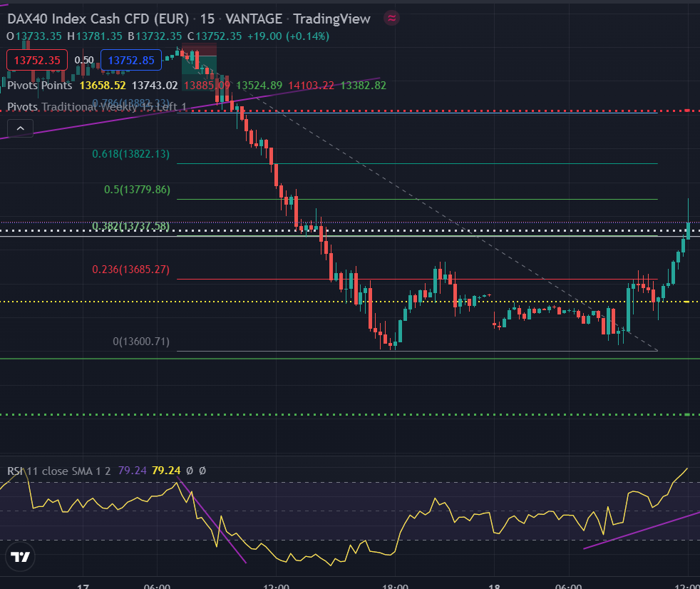The width and height of the screenshot is (700, 589).
Task: Click the change value +19.00 (+0.14%)
Action: coord(289,36)
